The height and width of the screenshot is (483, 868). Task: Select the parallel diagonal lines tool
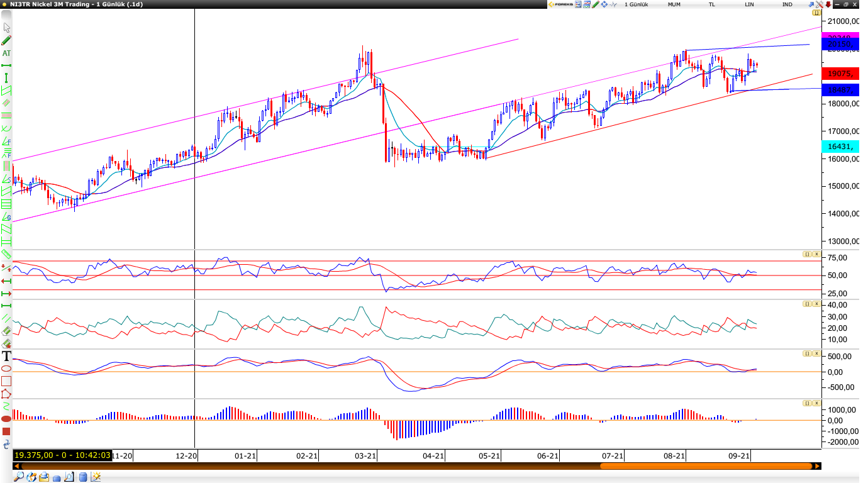[x=7, y=318]
